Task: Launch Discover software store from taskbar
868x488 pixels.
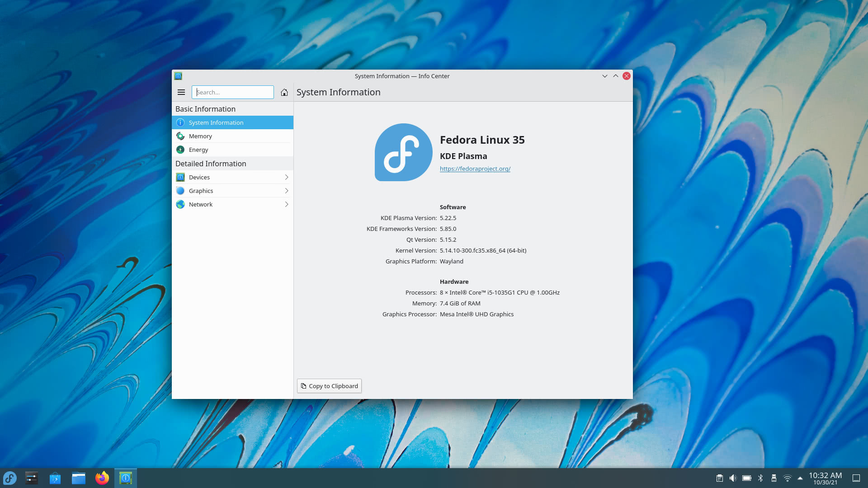Action: tap(55, 478)
